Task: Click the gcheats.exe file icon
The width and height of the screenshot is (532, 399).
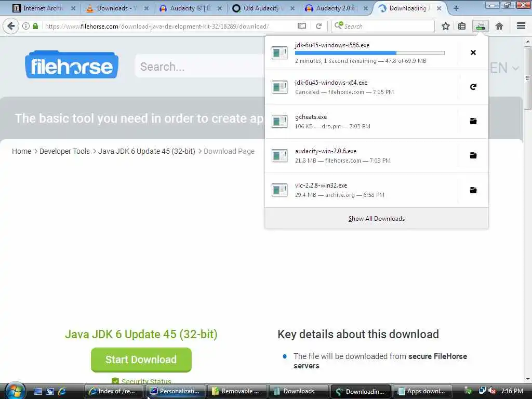Action: (280, 122)
